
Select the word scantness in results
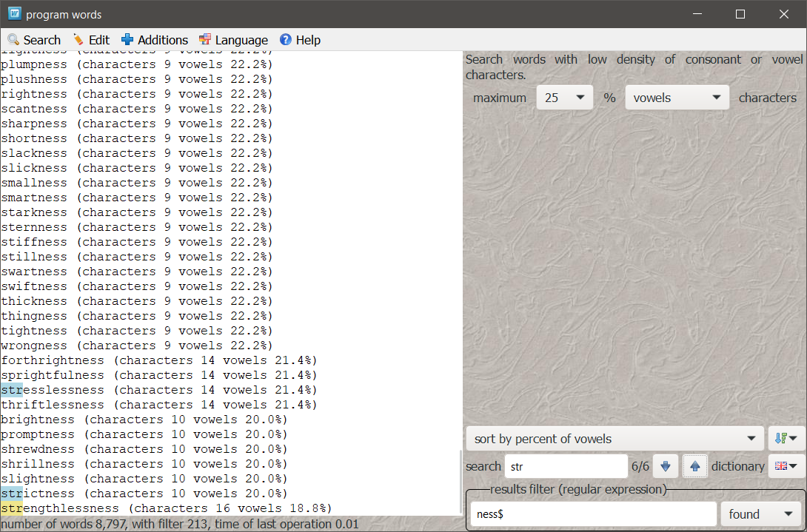(34, 109)
